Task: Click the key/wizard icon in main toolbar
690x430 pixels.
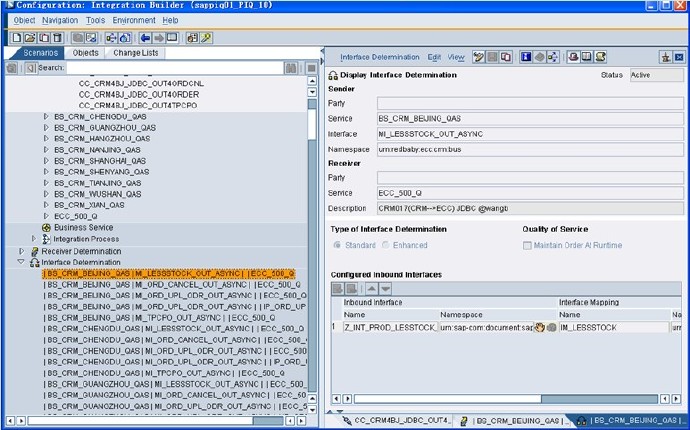Action: [206, 38]
